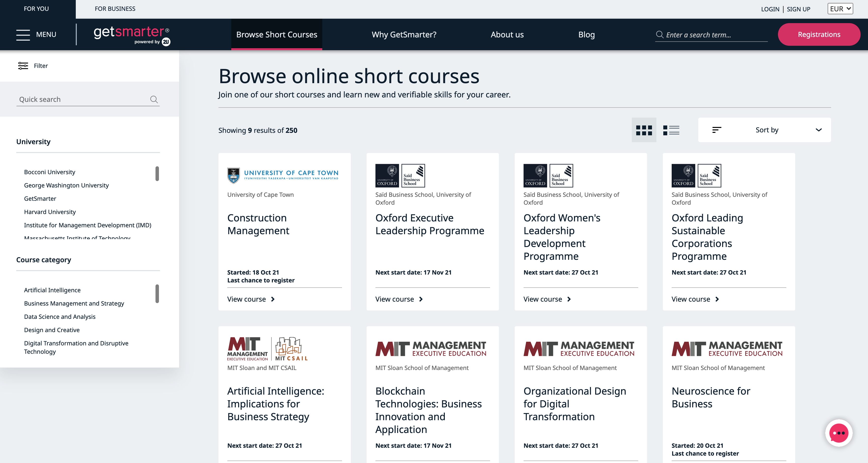868x463 pixels.
Task: Open the Construction Management course title
Action: coord(258,224)
